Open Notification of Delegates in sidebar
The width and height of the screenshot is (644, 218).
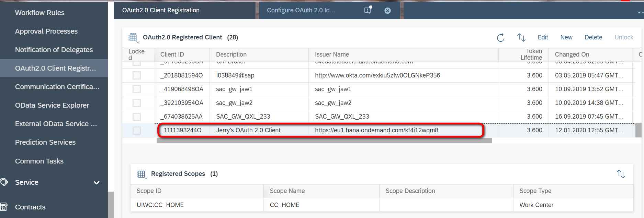coord(54,50)
